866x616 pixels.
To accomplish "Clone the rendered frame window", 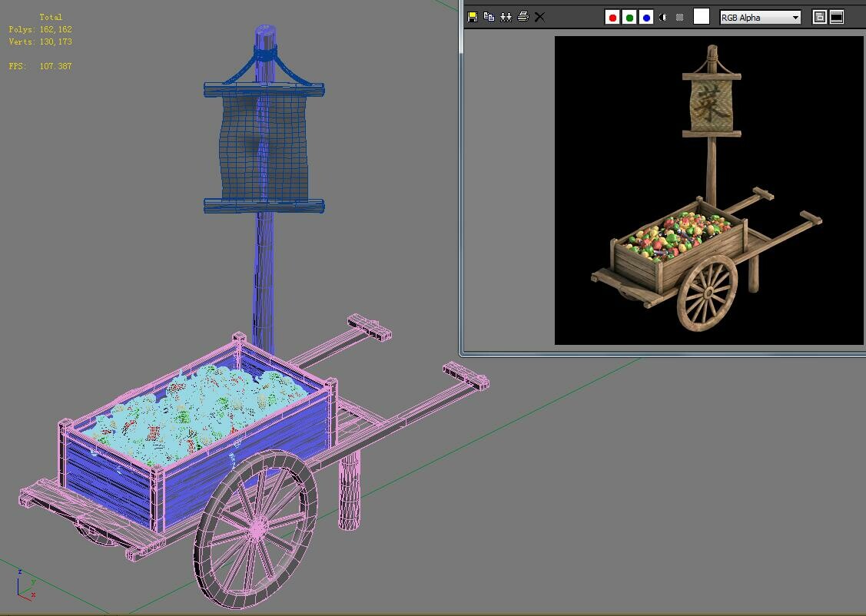I will pos(506,17).
